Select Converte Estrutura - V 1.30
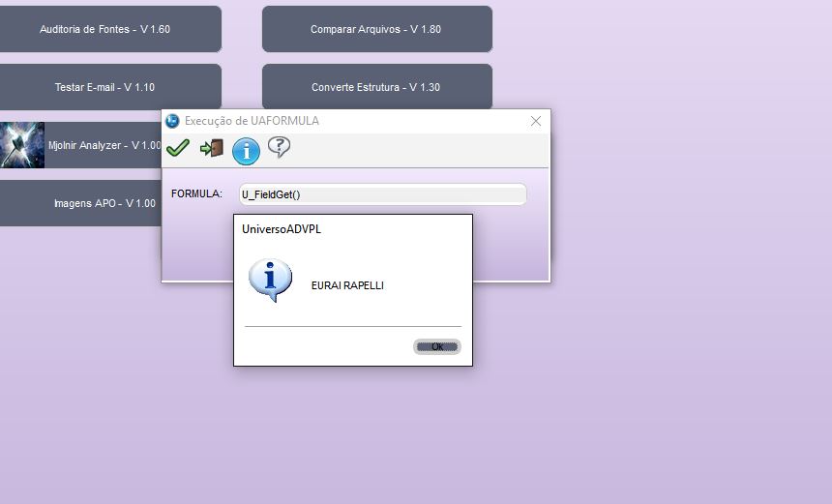 point(376,87)
